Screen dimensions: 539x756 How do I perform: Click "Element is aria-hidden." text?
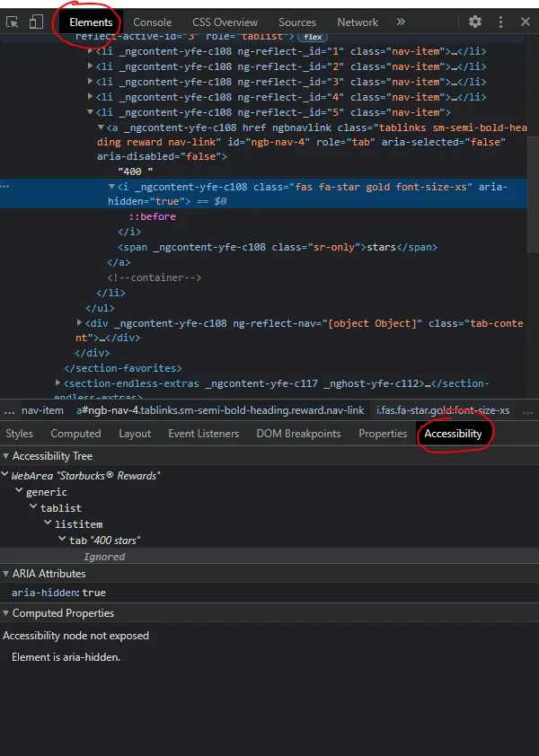pyautogui.click(x=66, y=657)
